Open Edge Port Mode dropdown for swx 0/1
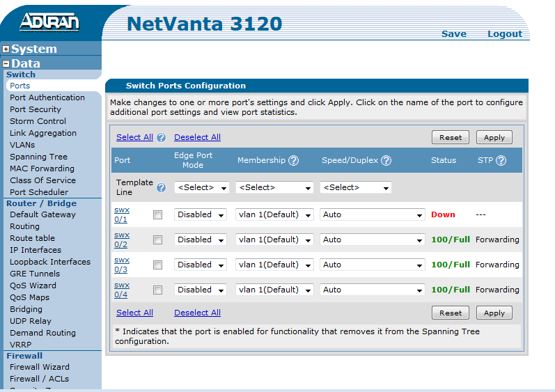Screen dimensions: 555x392 tap(201, 214)
